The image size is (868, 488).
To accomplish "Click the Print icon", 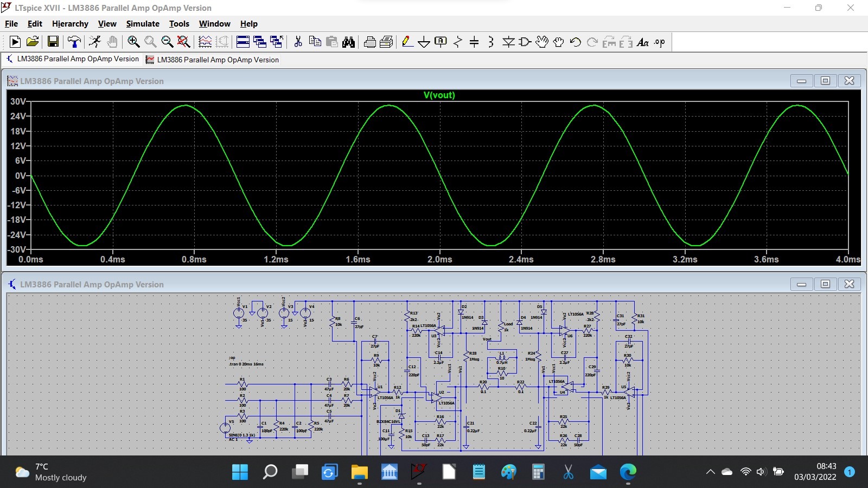I will pos(386,42).
